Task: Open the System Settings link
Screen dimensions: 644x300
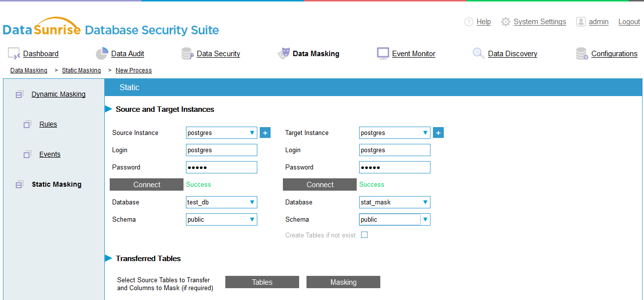Action: pyautogui.click(x=539, y=22)
